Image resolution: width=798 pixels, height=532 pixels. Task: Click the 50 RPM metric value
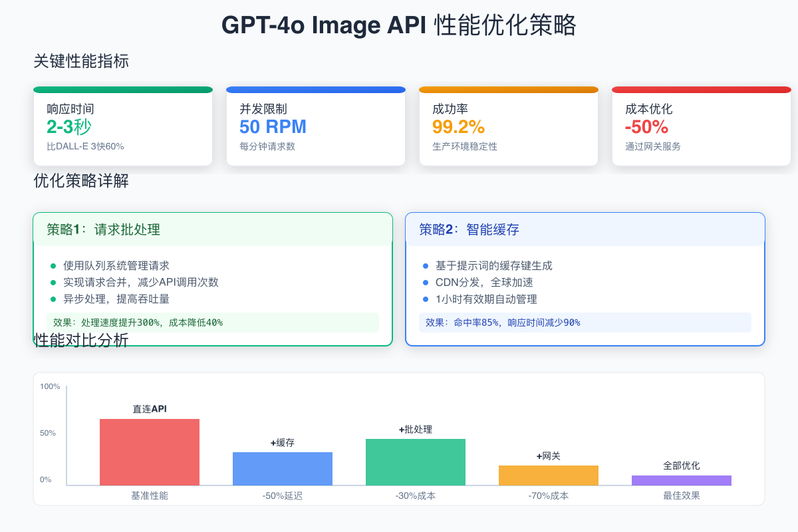tap(273, 126)
